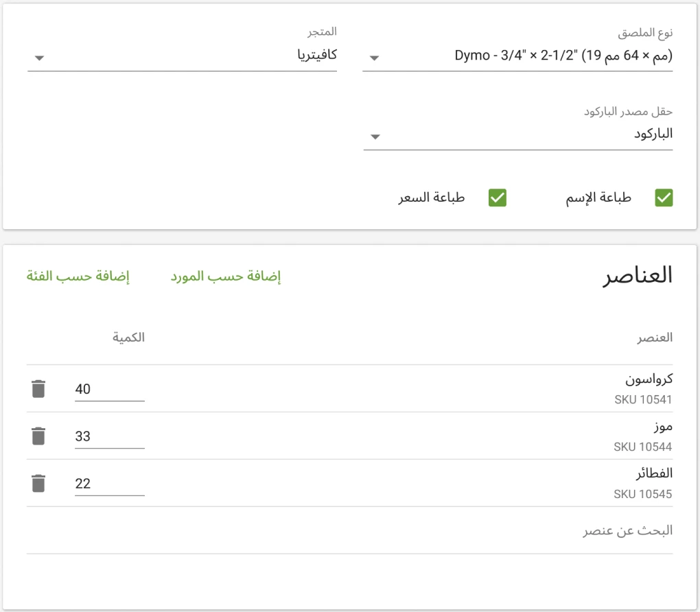Click the dropdown arrow under المتجر
The width and height of the screenshot is (700, 612).
(39, 58)
